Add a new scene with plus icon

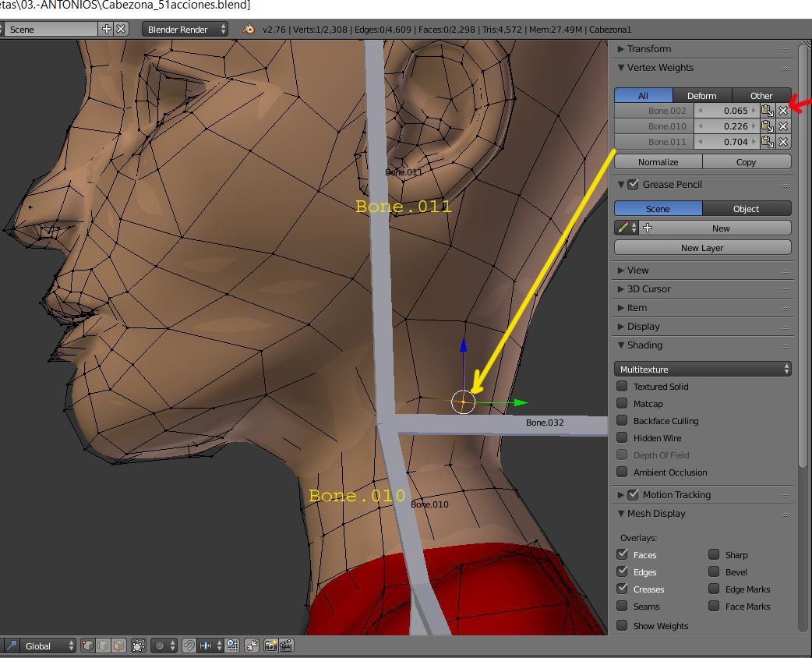[107, 29]
